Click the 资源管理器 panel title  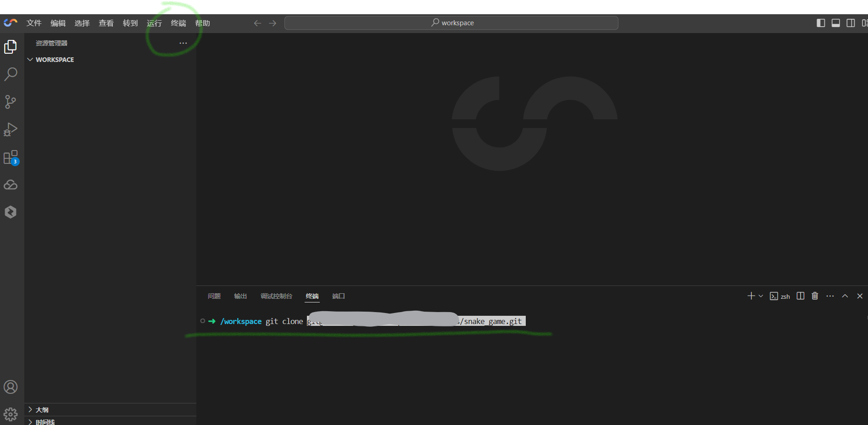tap(51, 43)
